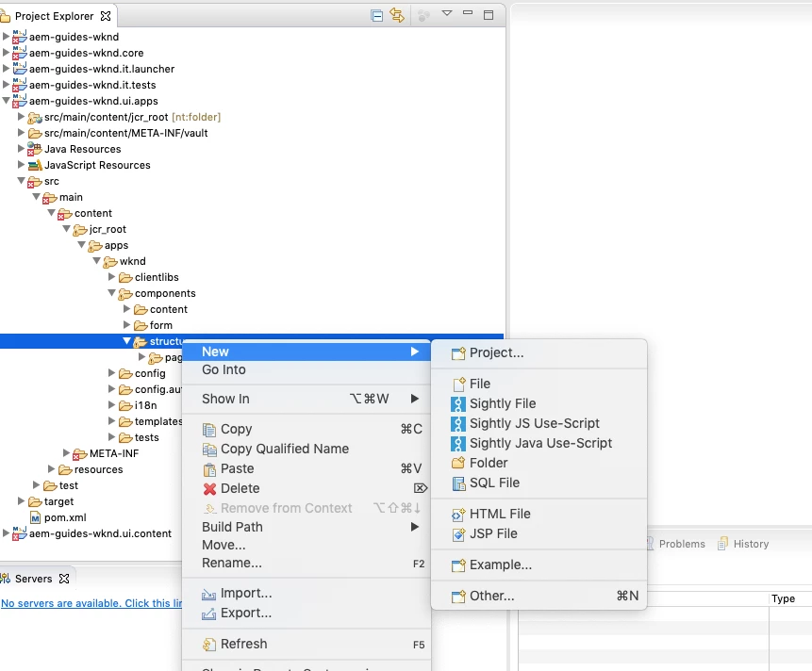Select the aem-guides-wknd.it.tests project
Screen dimensions: 812x671
(x=92, y=85)
